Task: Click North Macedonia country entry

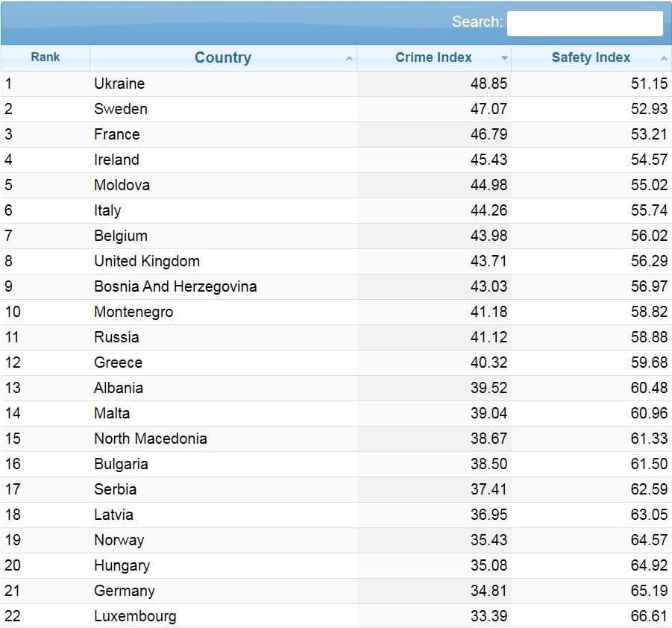Action: point(151,439)
